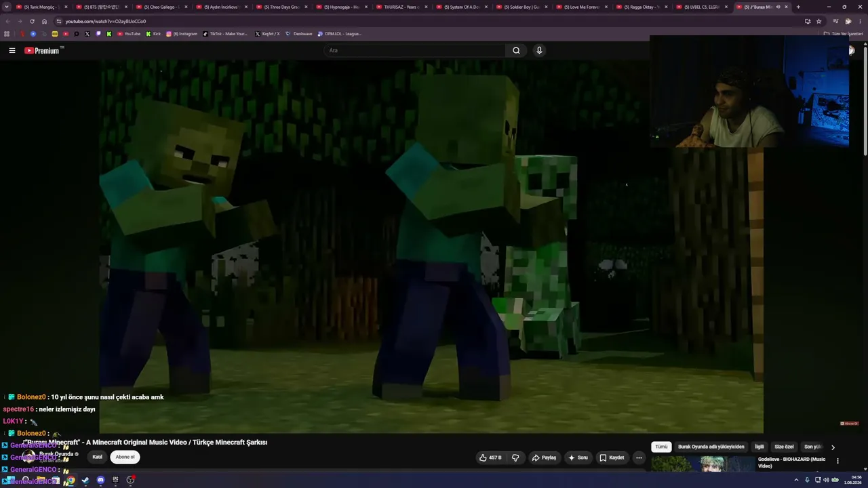Show more filter chips with right arrow
The image size is (868, 488).
click(x=833, y=447)
